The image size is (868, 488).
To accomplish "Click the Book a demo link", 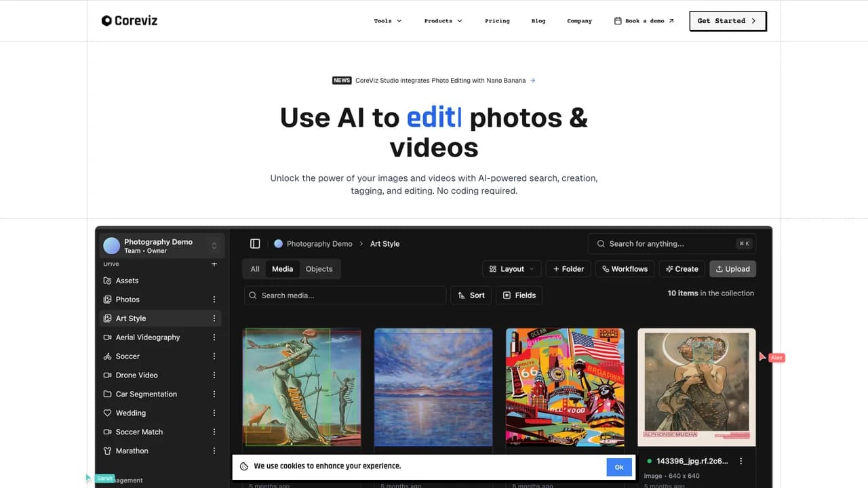I will [644, 21].
